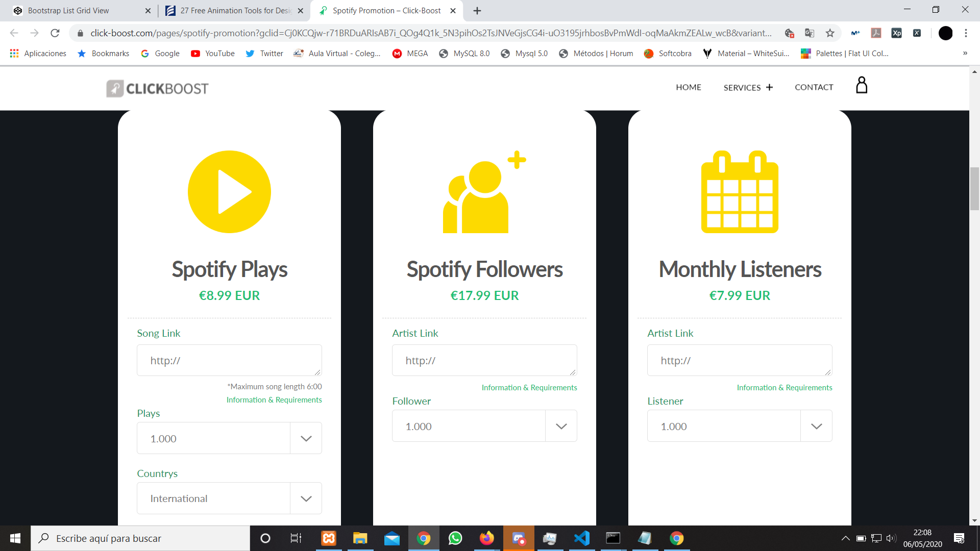Open the Google Translate icon in address bar
Image resolution: width=980 pixels, height=551 pixels.
click(810, 33)
